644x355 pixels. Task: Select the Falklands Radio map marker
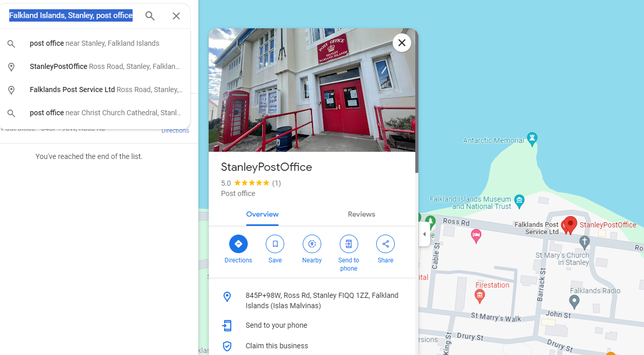(x=575, y=301)
